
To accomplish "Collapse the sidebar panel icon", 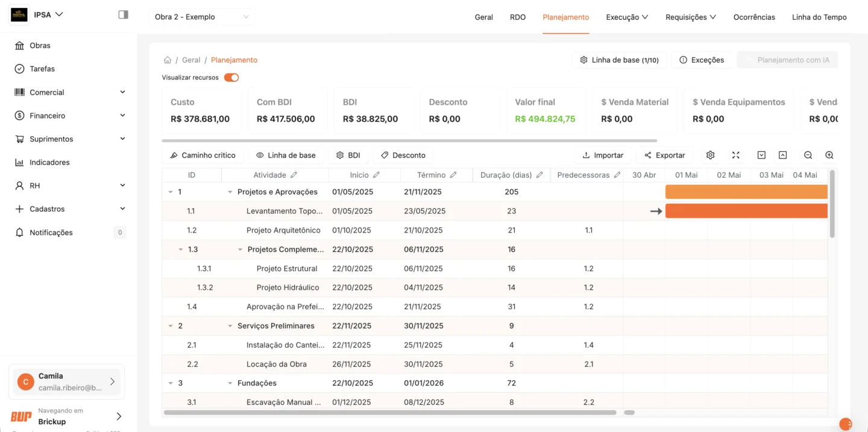I will click(123, 14).
